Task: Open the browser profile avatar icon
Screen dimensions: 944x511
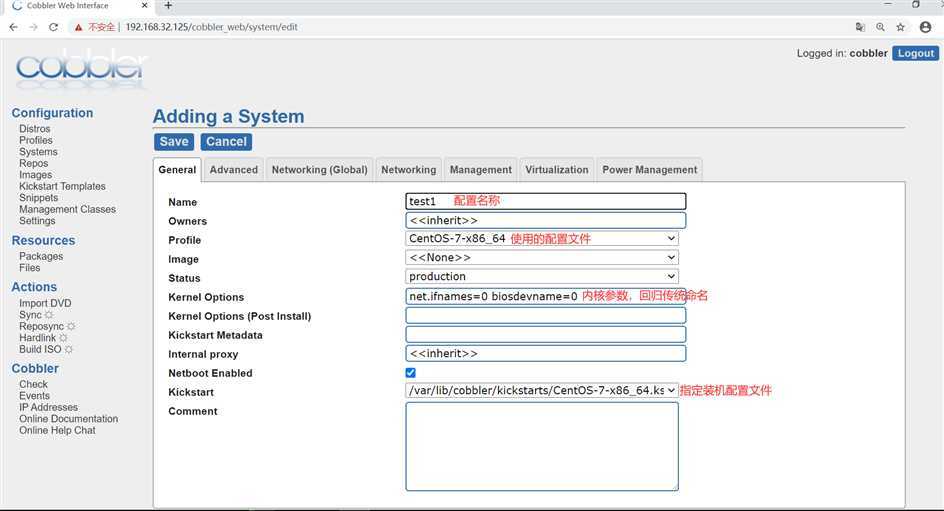Action: point(925,27)
